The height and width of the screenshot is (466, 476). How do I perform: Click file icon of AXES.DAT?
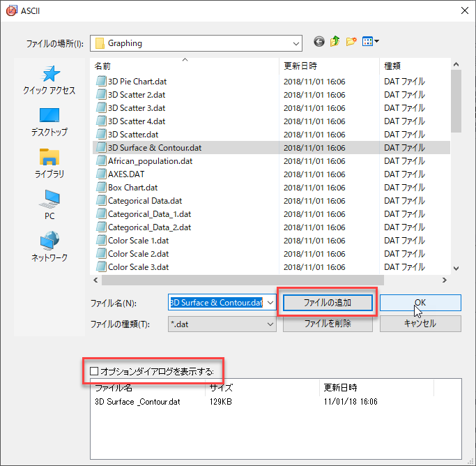click(101, 174)
